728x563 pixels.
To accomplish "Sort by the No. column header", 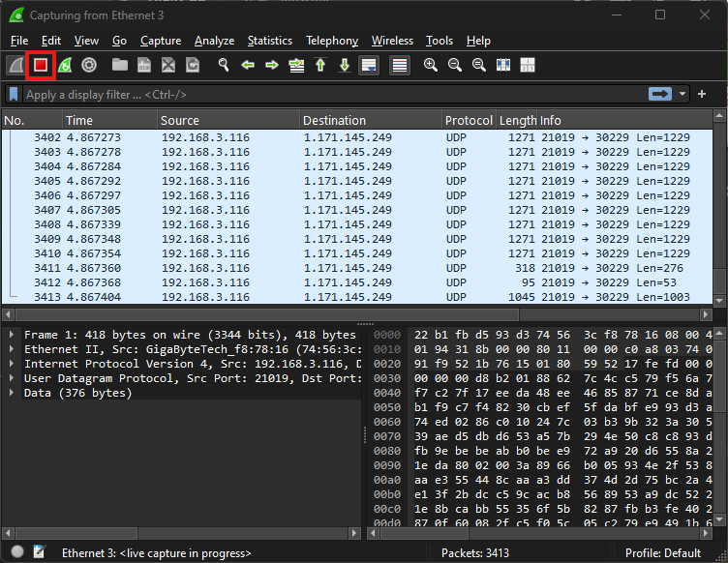I will pyautogui.click(x=32, y=121).
